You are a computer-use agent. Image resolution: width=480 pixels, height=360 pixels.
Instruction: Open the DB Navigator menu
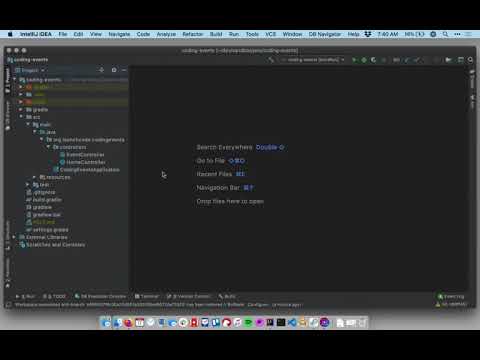[325, 34]
